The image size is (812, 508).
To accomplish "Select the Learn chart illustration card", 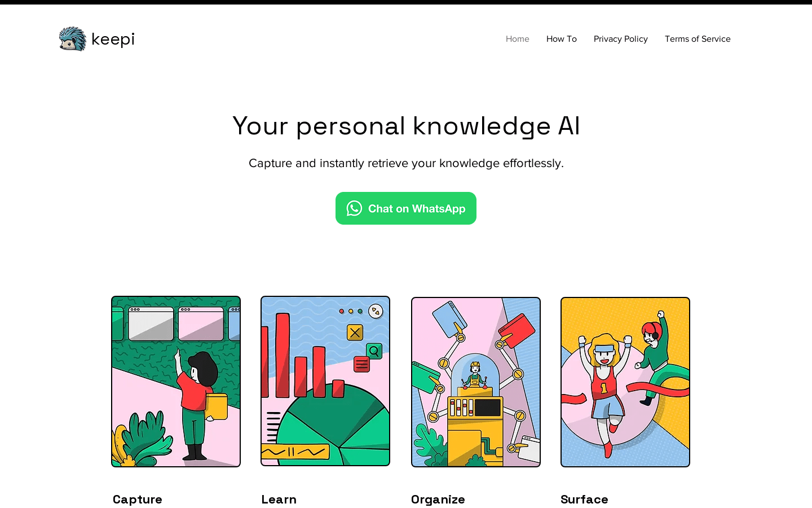I will [x=325, y=381].
